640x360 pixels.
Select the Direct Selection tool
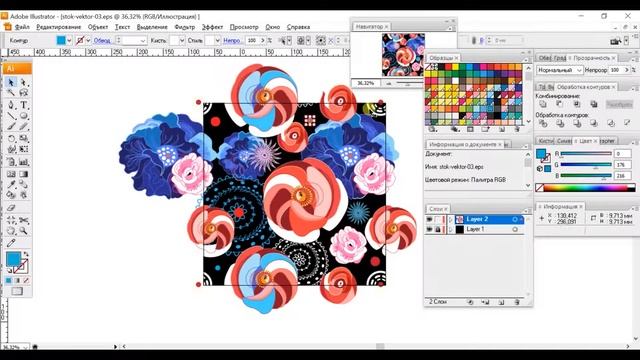(x=24, y=82)
